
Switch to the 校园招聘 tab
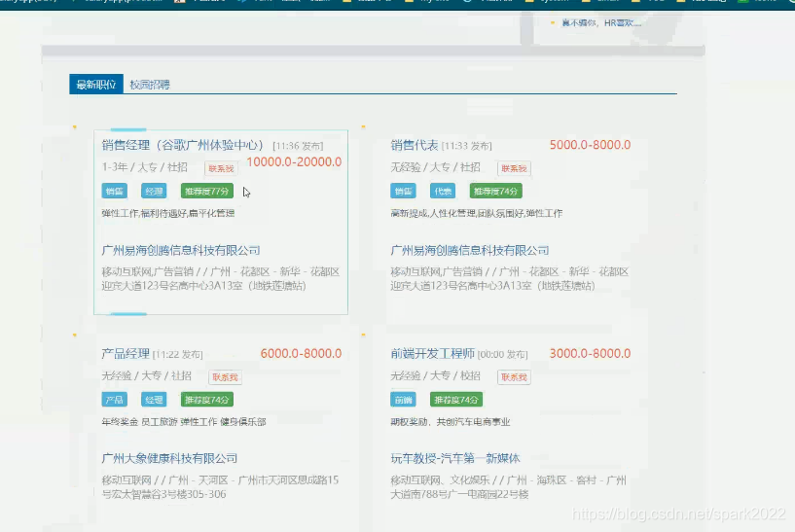[x=150, y=85]
